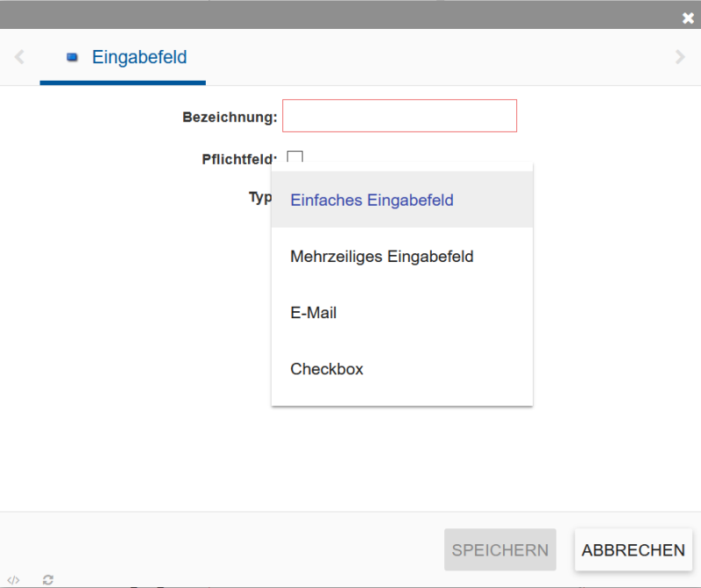
Task: Click the Typ label
Action: 260,197
